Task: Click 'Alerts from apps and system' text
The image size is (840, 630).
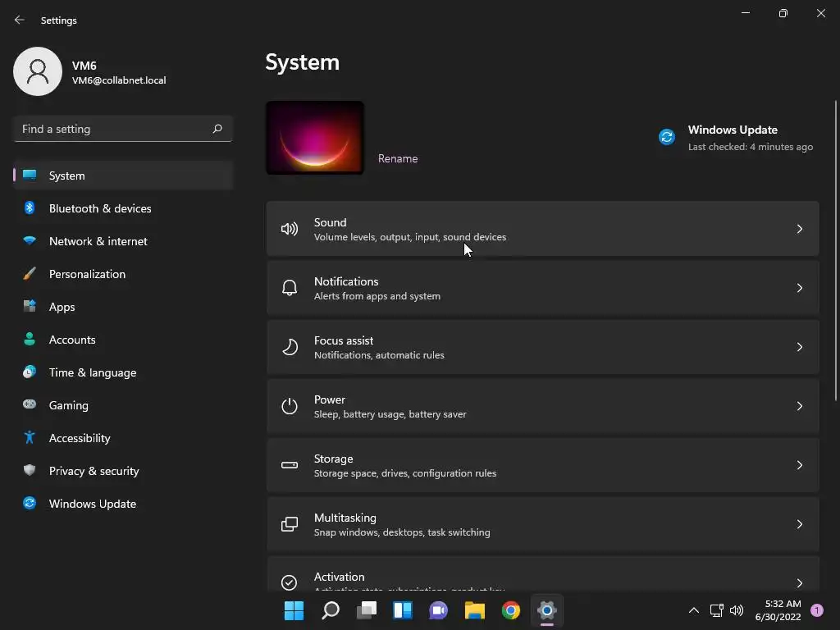Action: pos(377,295)
